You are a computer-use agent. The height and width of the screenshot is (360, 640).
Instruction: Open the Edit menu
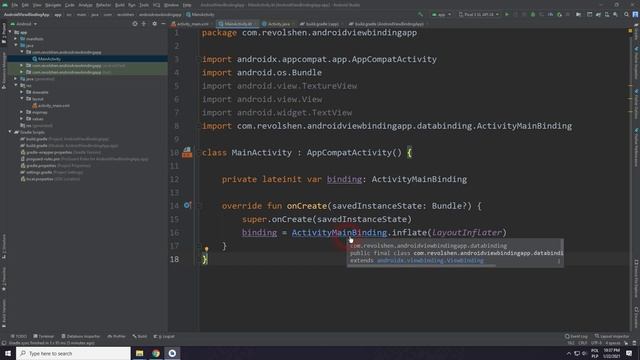click(x=25, y=5)
